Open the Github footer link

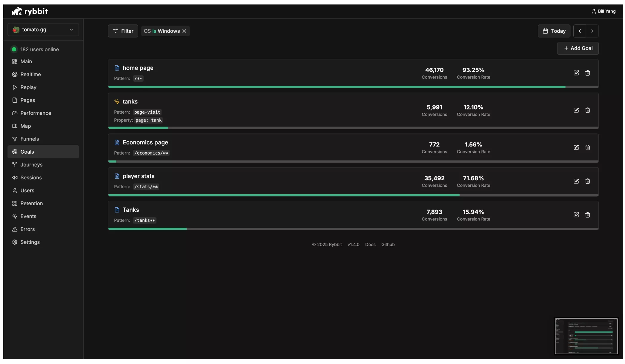point(388,245)
